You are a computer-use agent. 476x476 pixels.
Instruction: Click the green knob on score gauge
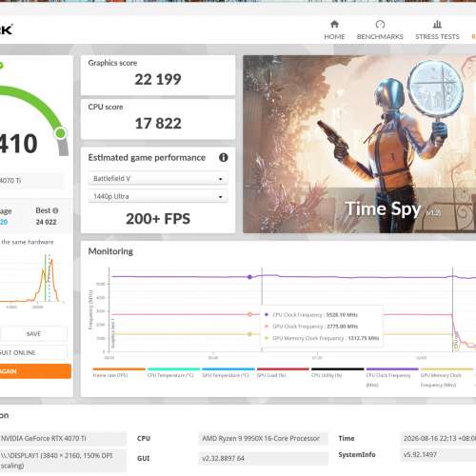pyautogui.click(x=60, y=133)
